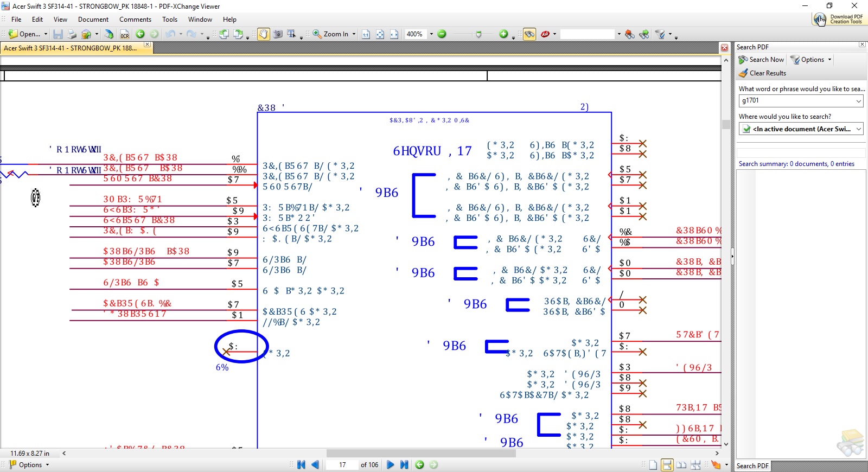The image size is (868, 472).
Task: Go to next page with arrow
Action: pos(390,465)
